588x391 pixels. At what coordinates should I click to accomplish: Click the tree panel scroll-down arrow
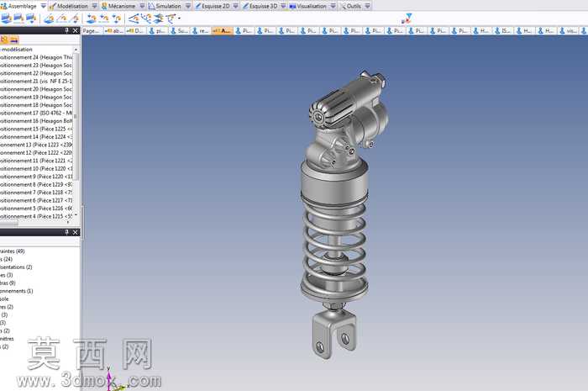click(76, 215)
